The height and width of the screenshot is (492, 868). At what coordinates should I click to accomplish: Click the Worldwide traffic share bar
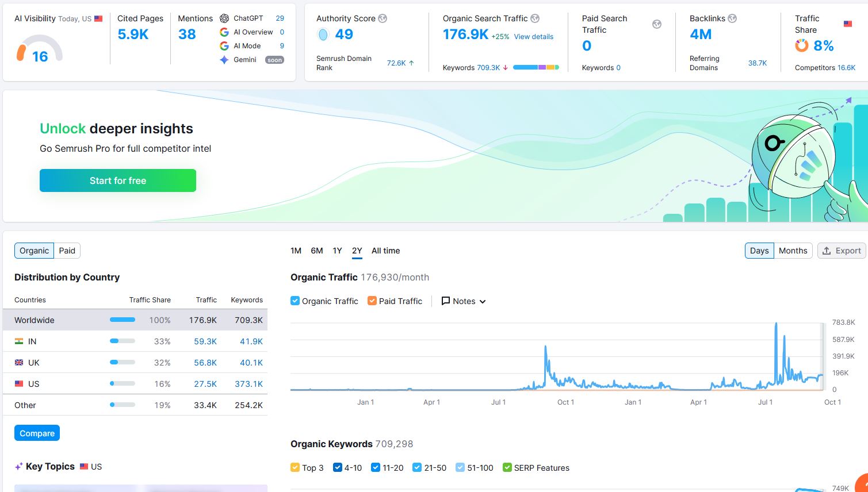[x=123, y=320]
